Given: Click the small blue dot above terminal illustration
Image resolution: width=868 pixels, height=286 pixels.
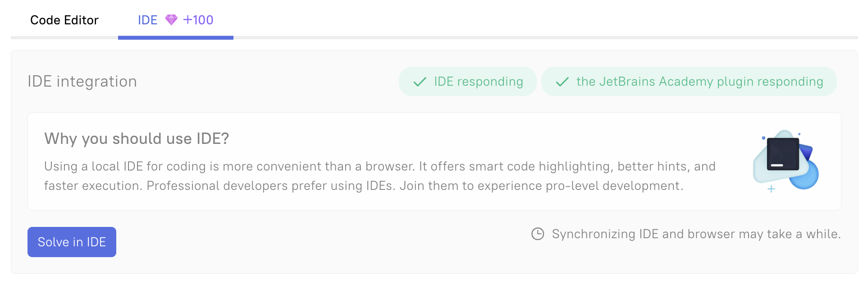Looking at the screenshot, I should tap(763, 138).
